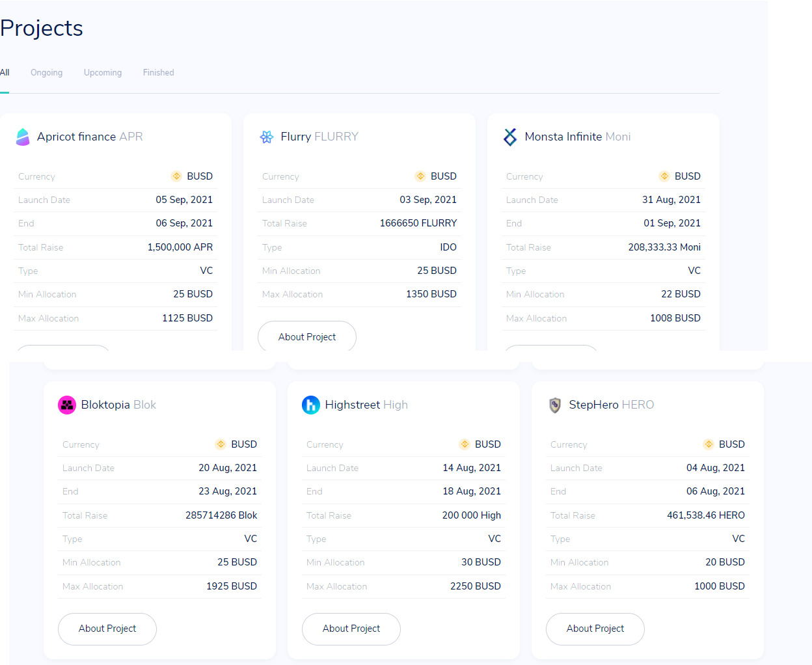
Task: Click BUSD coin icon in Highstreet card
Action: [465, 444]
